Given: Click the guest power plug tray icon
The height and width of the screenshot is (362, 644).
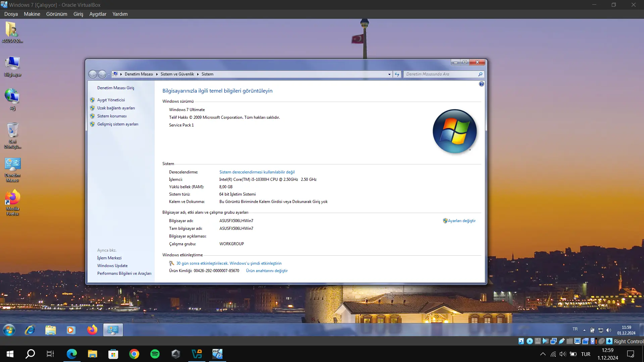Looking at the screenshot, I should pyautogui.click(x=592, y=330).
